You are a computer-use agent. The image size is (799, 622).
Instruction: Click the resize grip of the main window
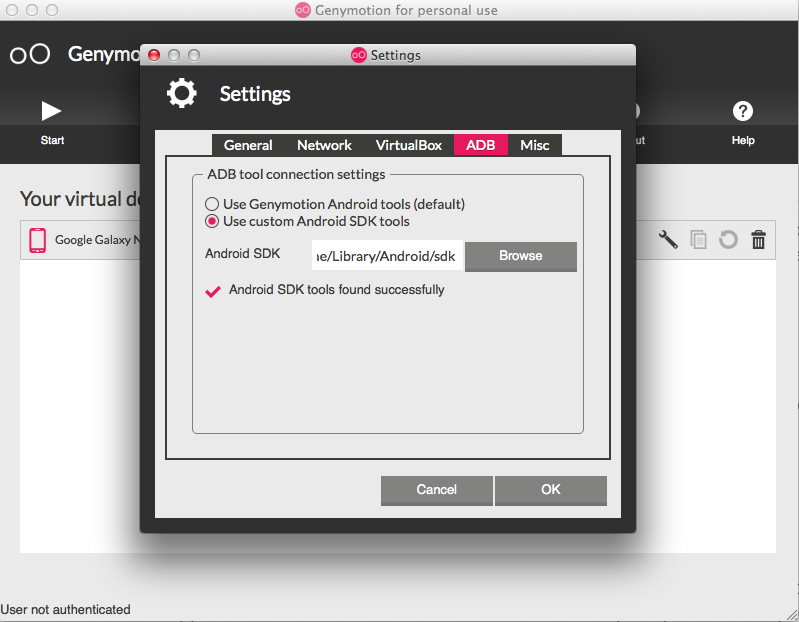(791, 614)
